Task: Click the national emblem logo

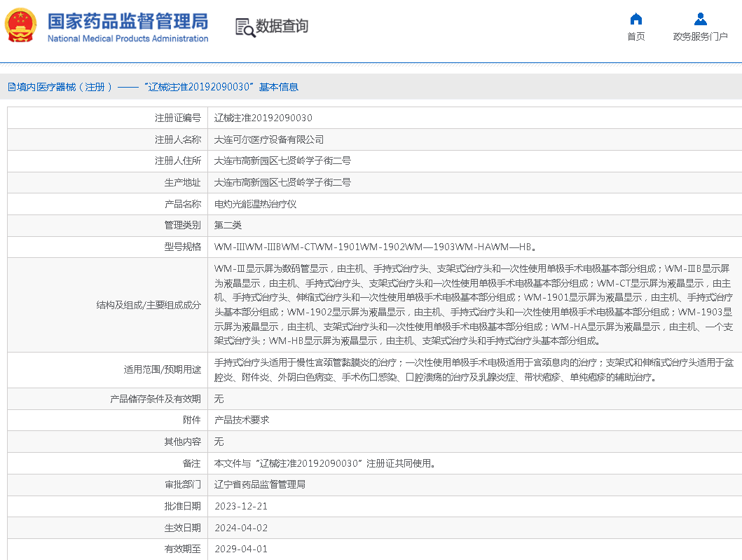Action: point(22,26)
